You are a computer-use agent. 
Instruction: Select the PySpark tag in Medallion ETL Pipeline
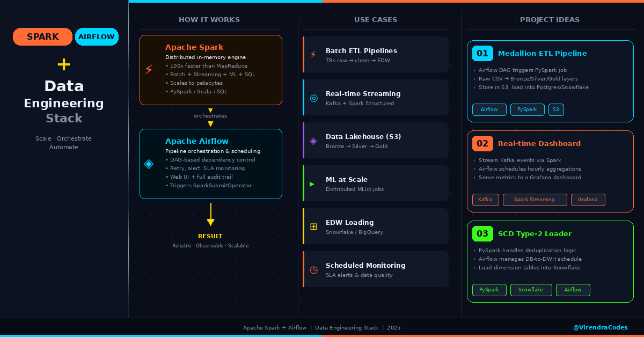pyautogui.click(x=527, y=109)
